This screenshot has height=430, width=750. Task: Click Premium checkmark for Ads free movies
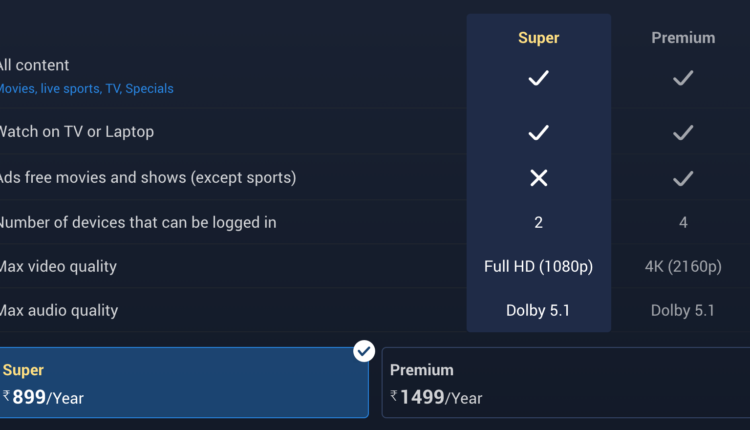tap(683, 178)
